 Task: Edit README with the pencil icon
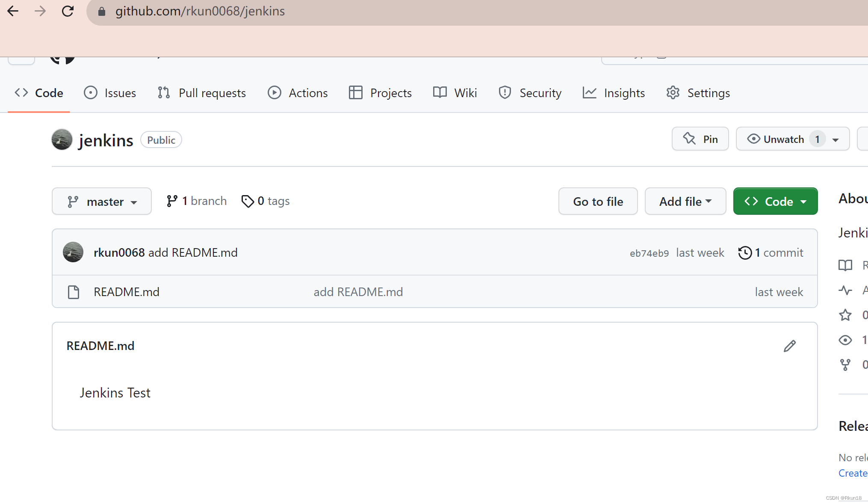[x=790, y=346]
